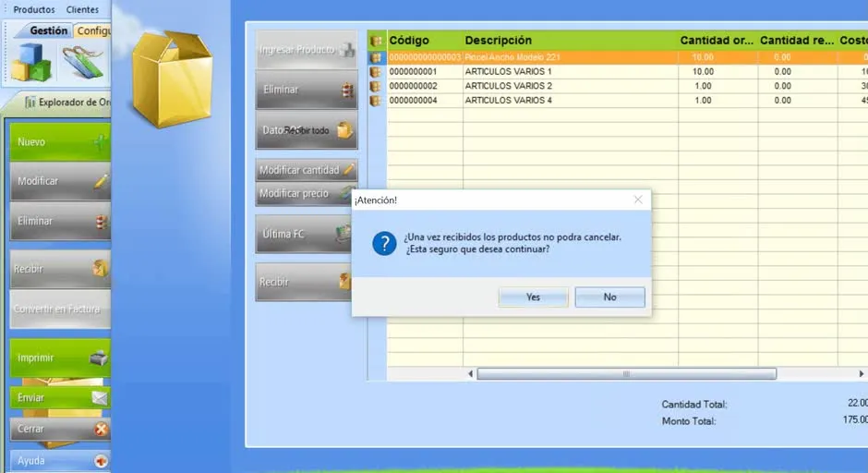The image size is (868, 473).
Task: Close the ¡Atención! dialog
Action: [638, 200]
